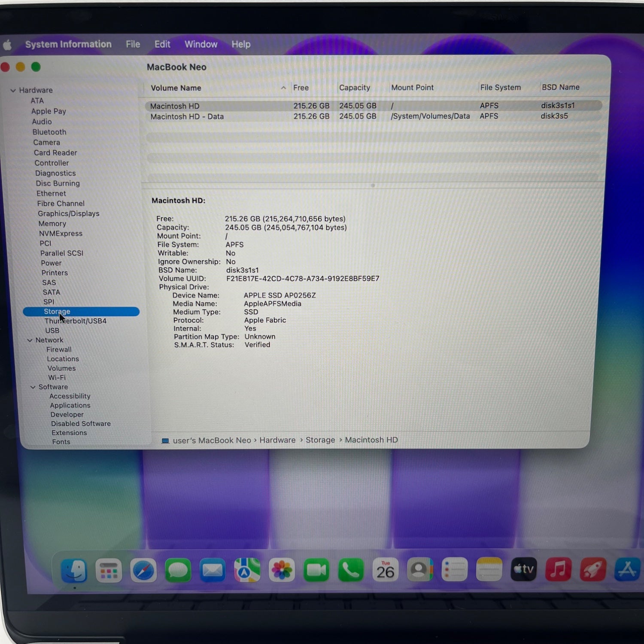This screenshot has height=644, width=644.
Task: Select the Macintosh HD - Data volume row
Action: tap(373, 116)
